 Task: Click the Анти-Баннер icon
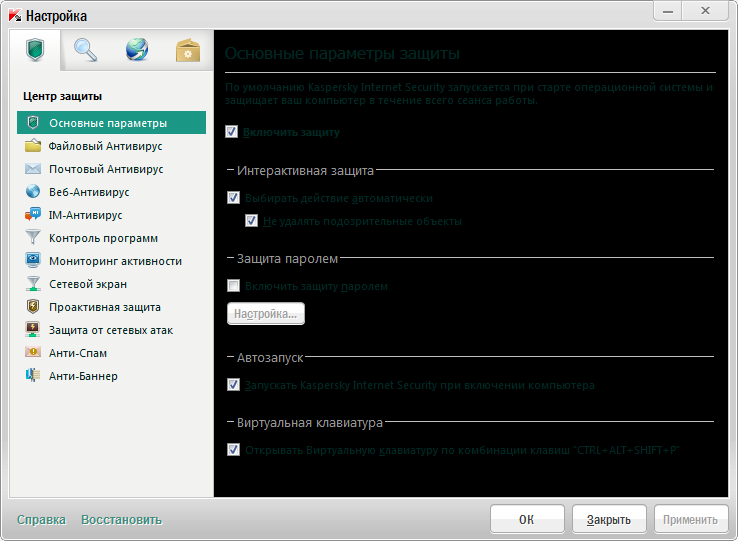pos(32,375)
